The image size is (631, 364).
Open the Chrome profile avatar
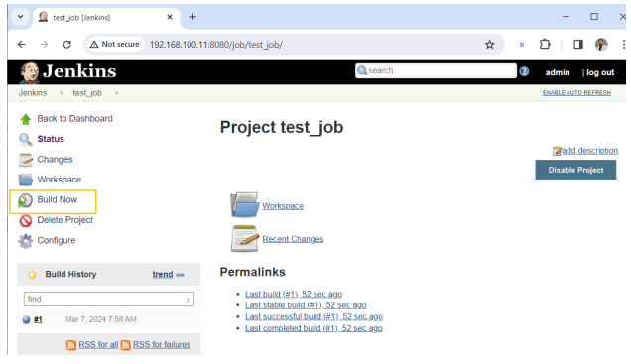601,45
